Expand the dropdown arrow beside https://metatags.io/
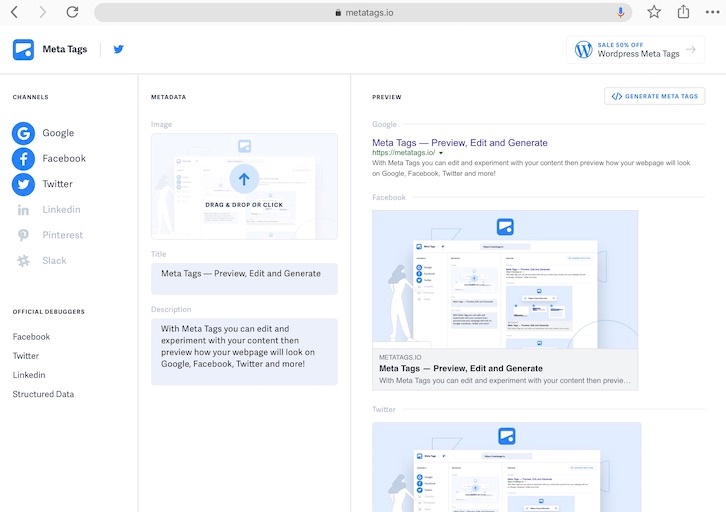The height and width of the screenshot is (512, 726). [441, 153]
